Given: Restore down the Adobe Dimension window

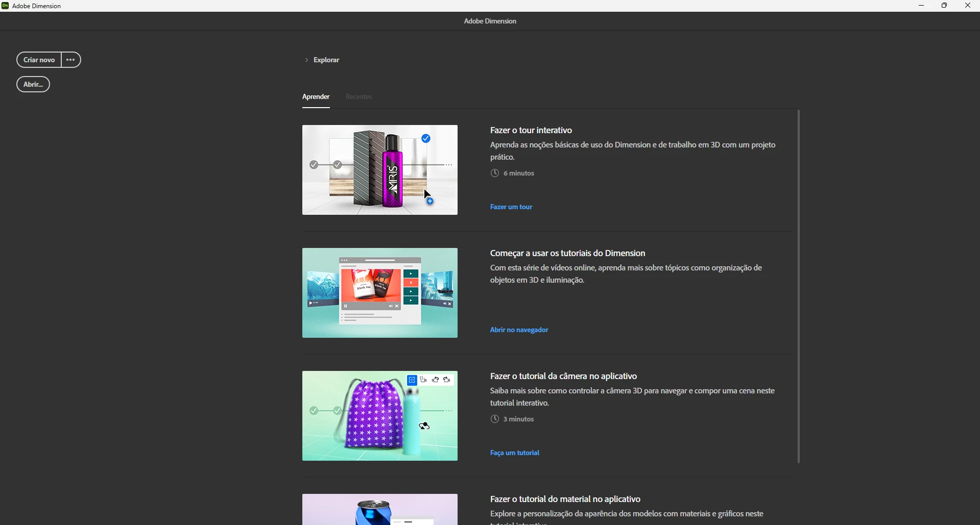Looking at the screenshot, I should click(944, 6).
